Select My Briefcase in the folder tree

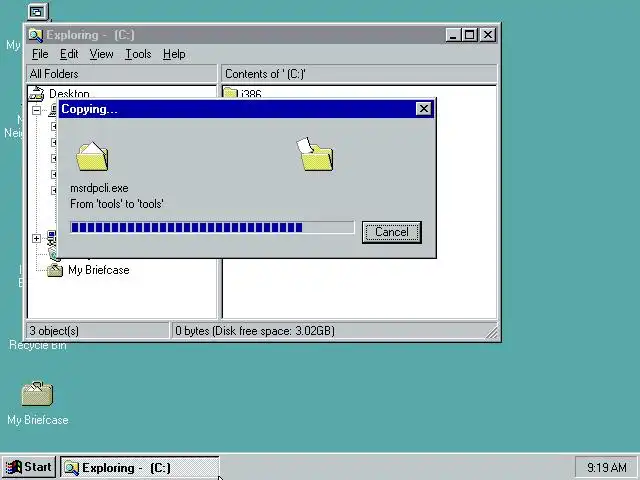(99, 270)
